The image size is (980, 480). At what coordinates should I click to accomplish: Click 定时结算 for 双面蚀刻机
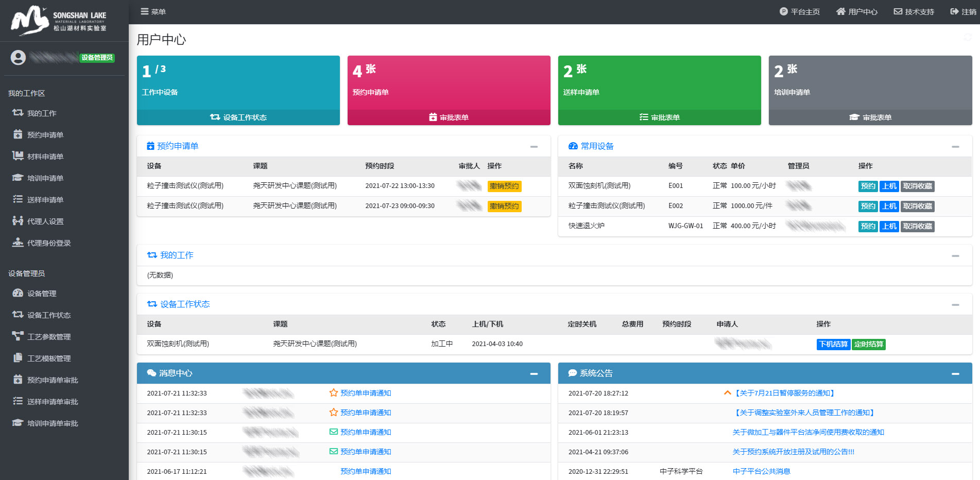point(868,344)
